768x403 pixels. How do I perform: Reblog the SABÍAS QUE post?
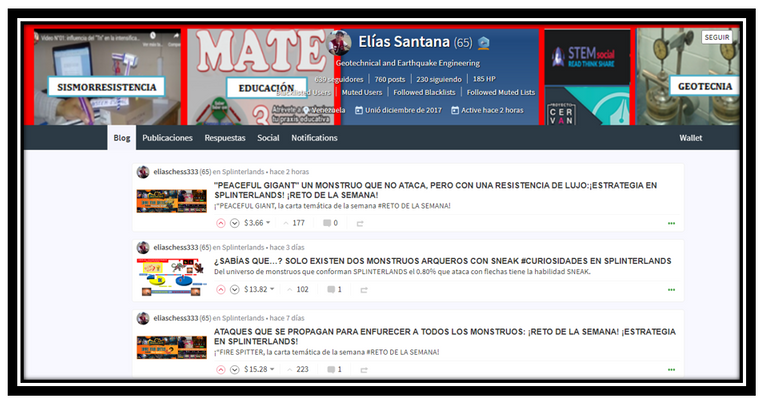click(364, 290)
